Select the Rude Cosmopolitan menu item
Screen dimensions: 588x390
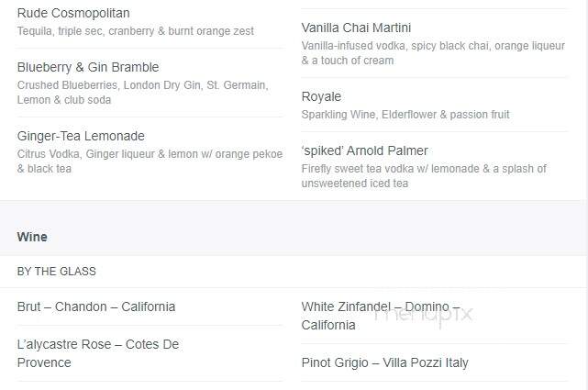(73, 13)
